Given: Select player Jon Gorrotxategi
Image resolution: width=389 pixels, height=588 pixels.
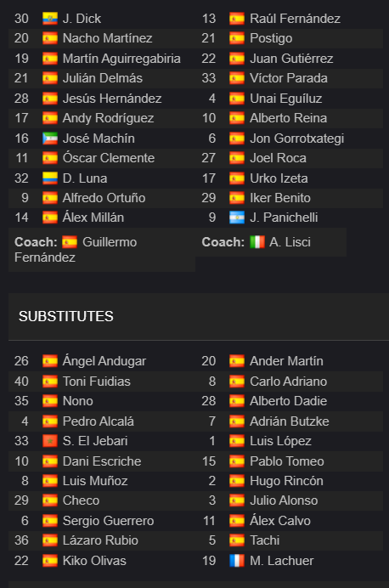Looking at the screenshot, I should click(296, 139).
